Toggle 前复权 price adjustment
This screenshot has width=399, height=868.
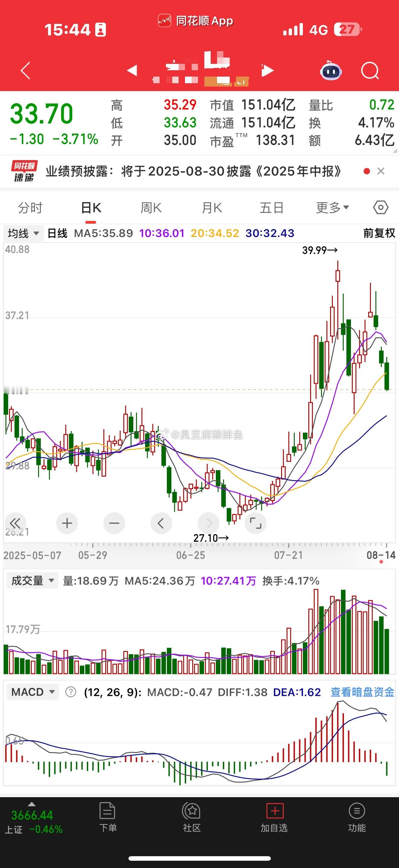[379, 233]
